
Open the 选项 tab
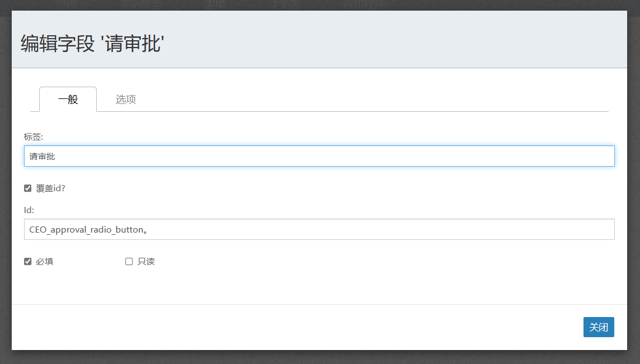point(126,100)
